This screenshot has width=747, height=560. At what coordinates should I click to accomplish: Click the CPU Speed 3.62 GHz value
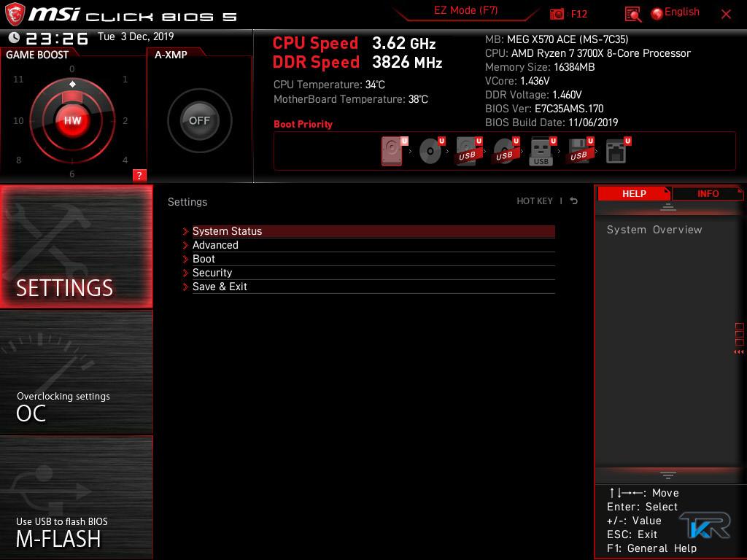point(404,43)
